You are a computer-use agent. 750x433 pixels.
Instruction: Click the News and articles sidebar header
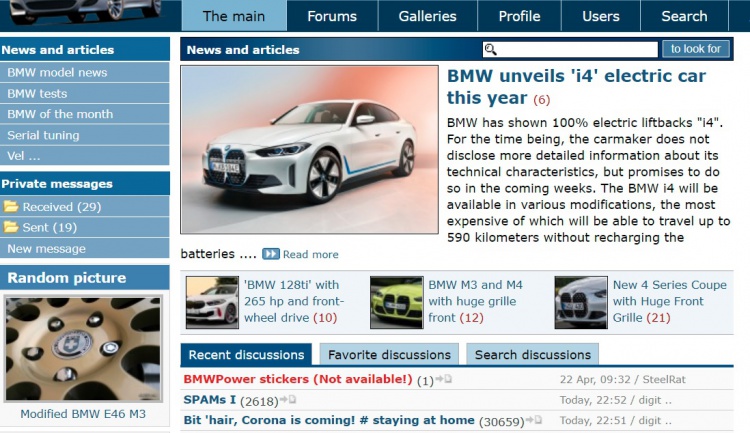tap(85, 49)
